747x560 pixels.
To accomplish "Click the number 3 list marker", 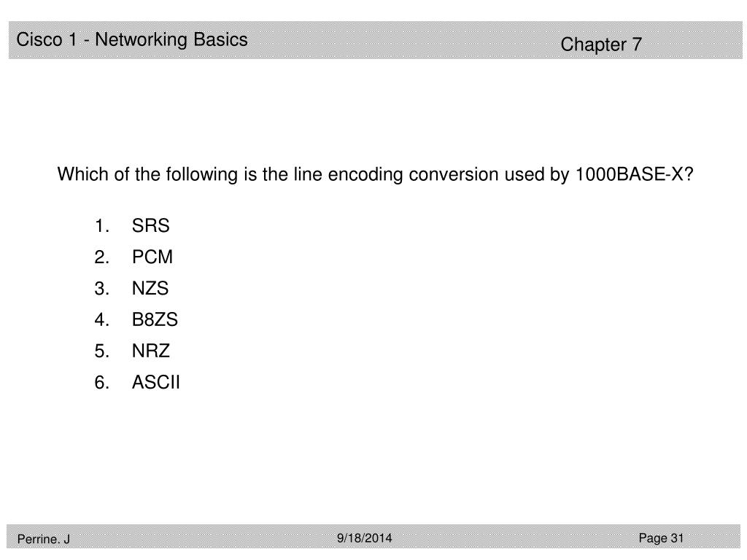I will pos(102,289).
